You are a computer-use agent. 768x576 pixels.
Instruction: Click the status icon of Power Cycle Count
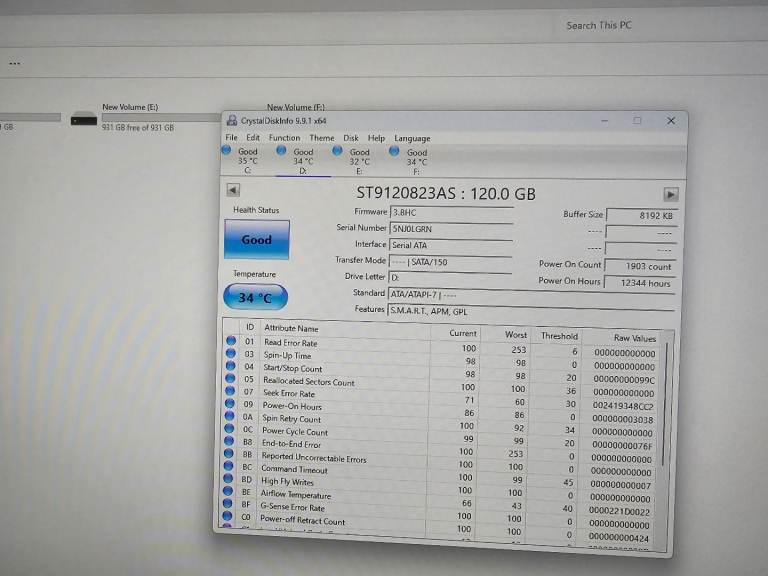(229, 429)
